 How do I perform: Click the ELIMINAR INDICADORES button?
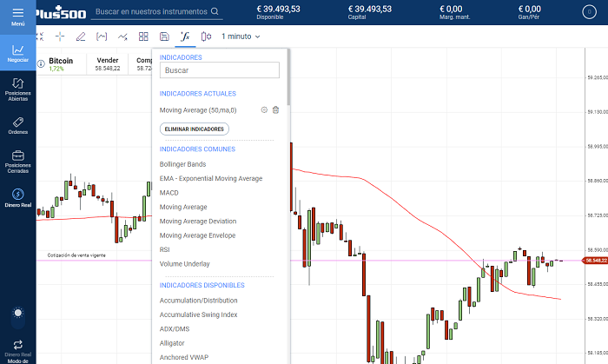point(195,129)
